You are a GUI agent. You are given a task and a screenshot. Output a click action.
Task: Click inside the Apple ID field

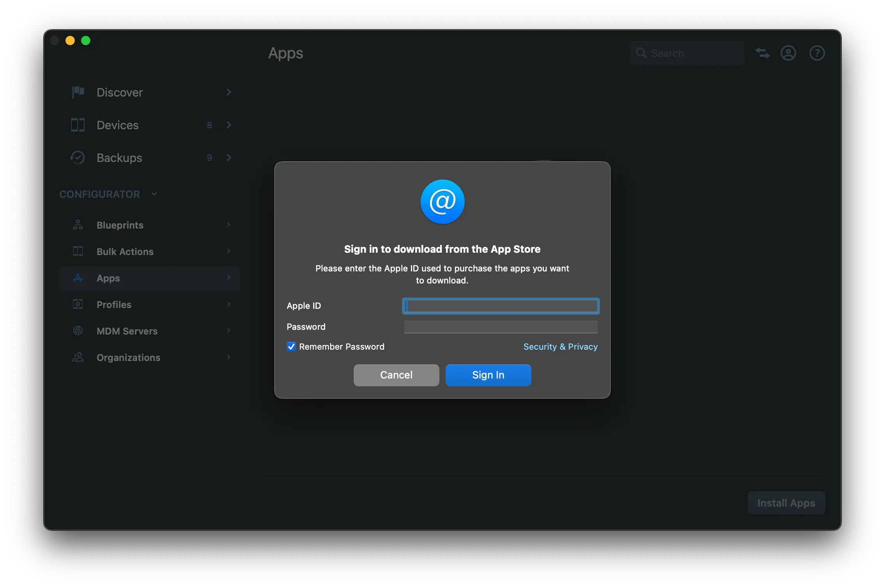500,306
